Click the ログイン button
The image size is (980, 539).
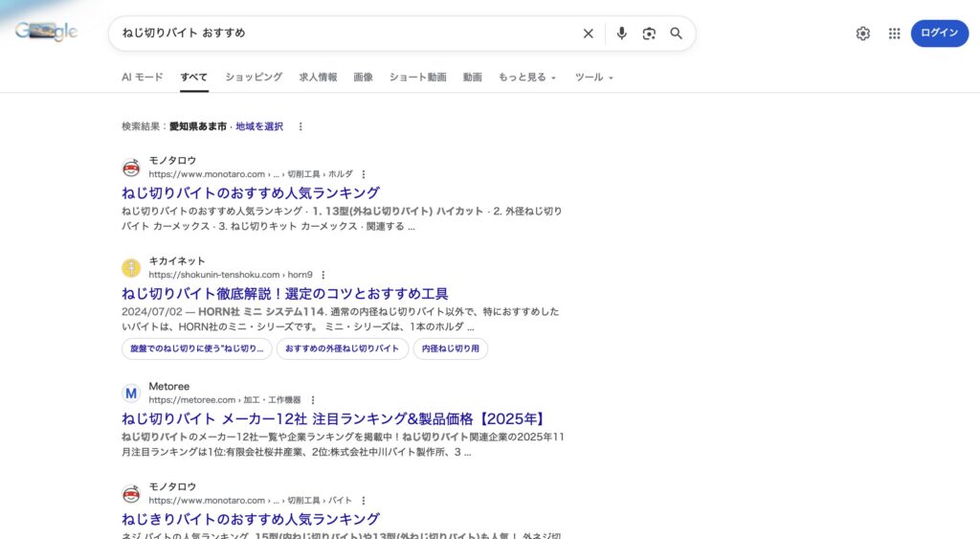click(x=939, y=34)
